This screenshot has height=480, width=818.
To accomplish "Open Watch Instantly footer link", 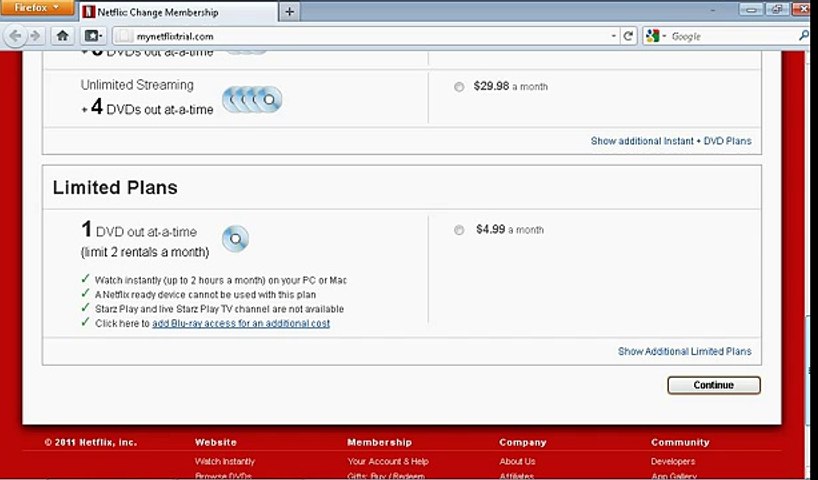I will 225,461.
